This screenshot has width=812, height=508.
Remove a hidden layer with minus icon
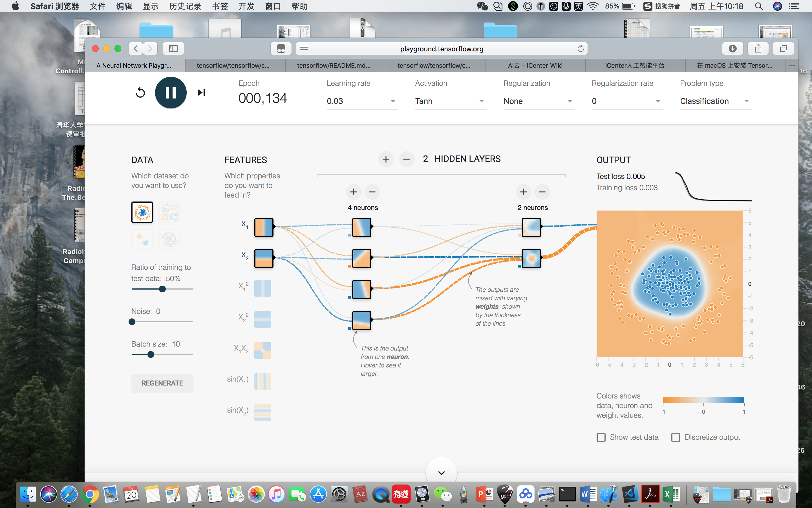point(406,159)
